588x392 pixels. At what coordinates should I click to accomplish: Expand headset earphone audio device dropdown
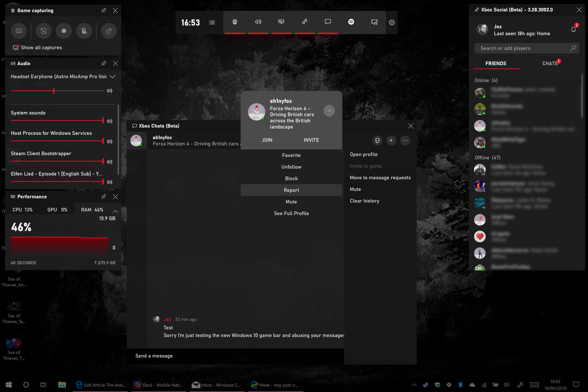pos(112,77)
